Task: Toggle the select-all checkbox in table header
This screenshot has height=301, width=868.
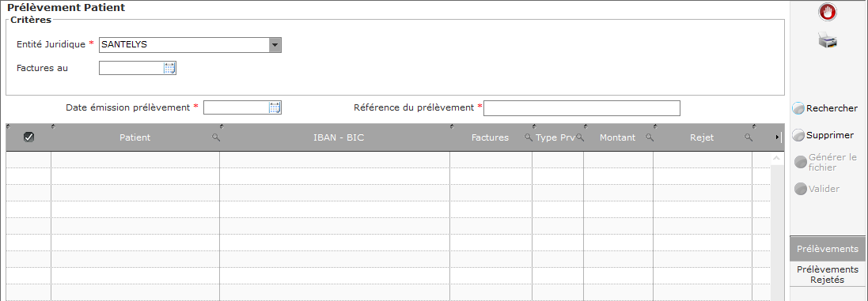Action: (28, 137)
